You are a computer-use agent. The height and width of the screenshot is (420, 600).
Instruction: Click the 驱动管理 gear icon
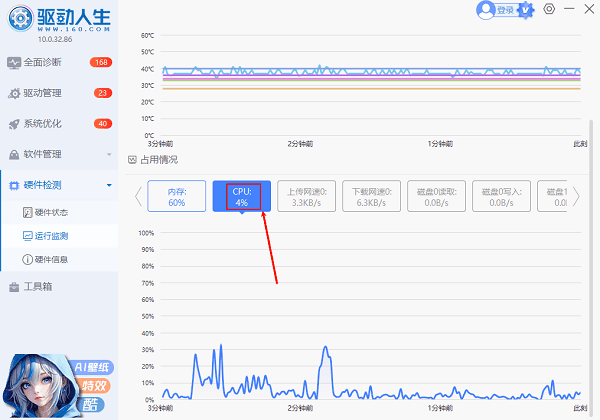tap(14, 93)
